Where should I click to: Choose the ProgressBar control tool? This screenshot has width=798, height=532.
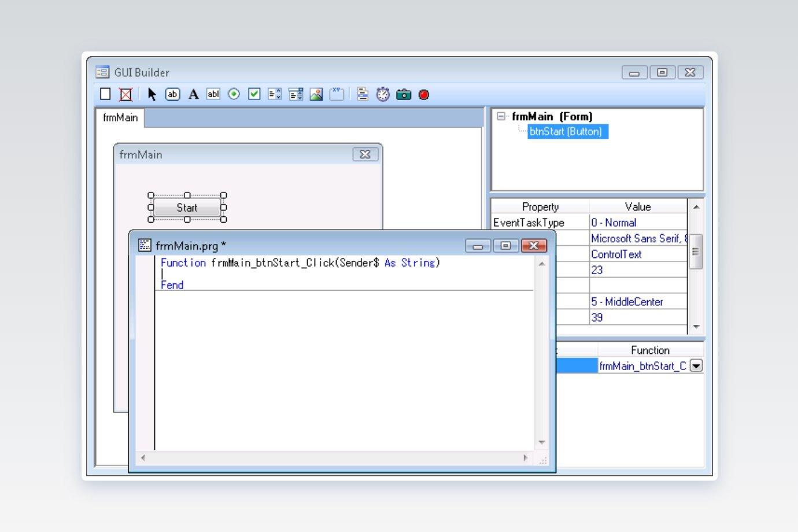tap(363, 94)
